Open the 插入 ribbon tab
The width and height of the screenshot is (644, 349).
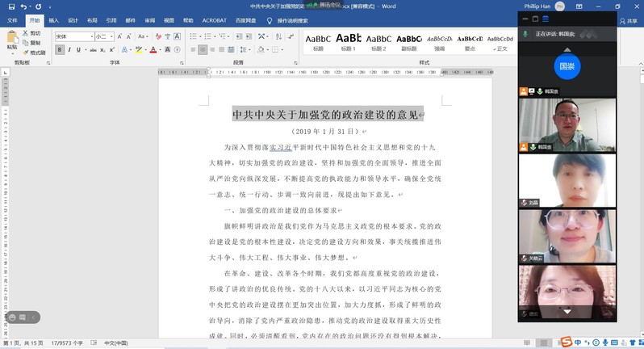(53, 19)
